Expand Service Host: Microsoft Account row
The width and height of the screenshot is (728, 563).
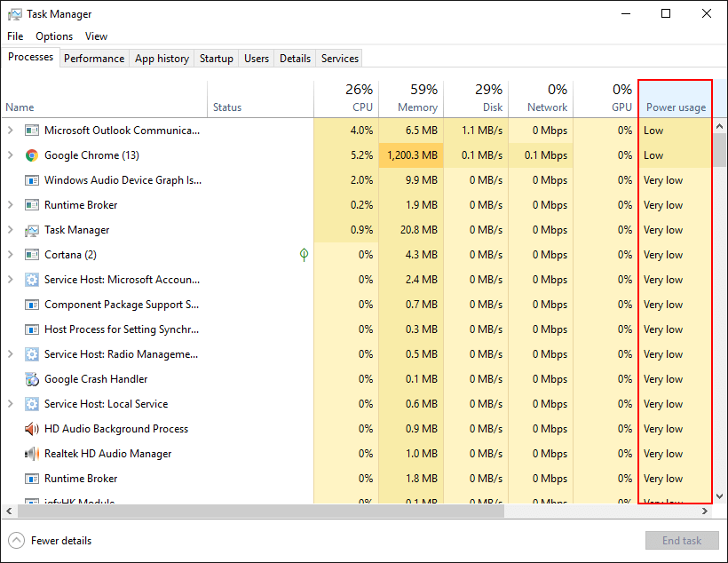point(11,280)
